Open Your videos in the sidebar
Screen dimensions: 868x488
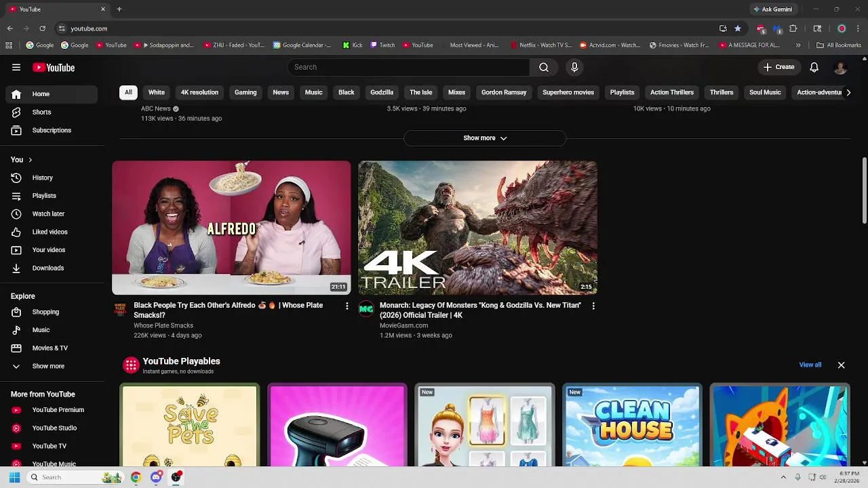[53, 250]
